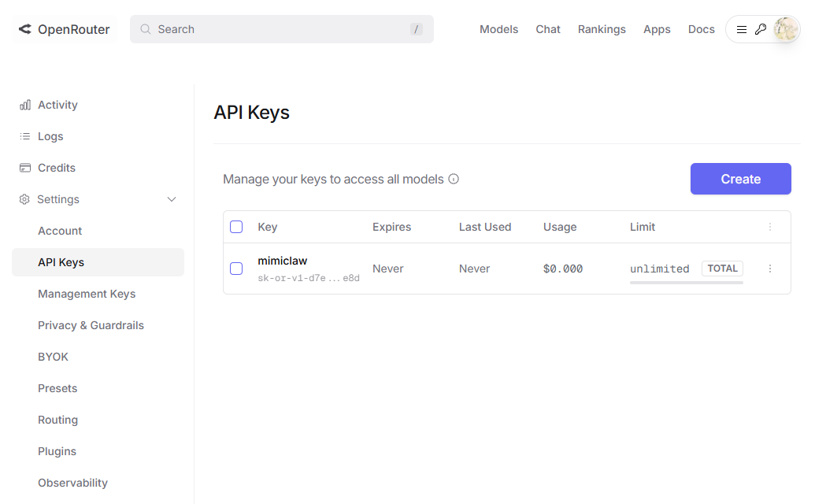Click the Settings gear icon

[24, 198]
